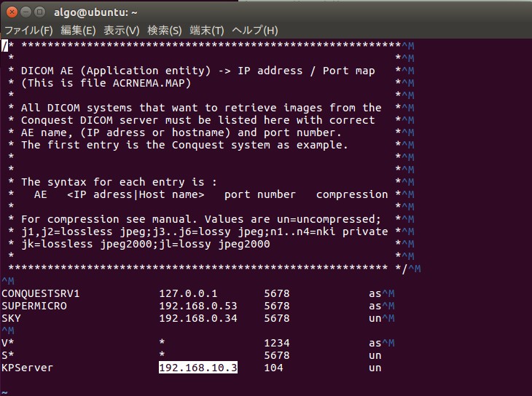Screen dimensions: 532x396
Task: Click the cursor at the file's first character
Action: click(x=4, y=46)
